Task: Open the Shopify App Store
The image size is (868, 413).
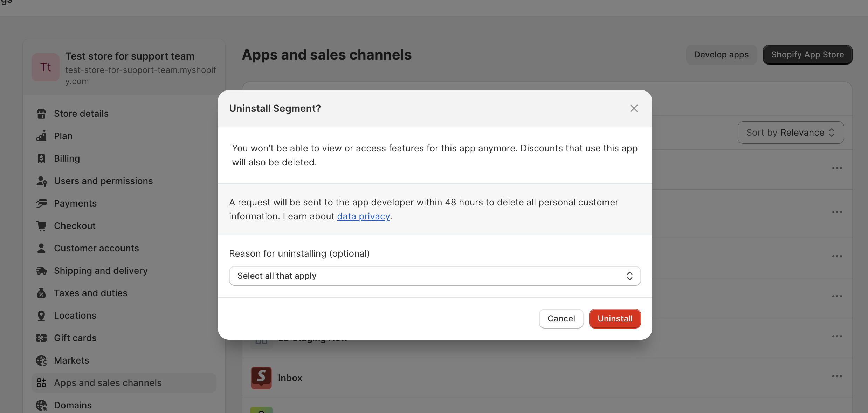Action: pyautogui.click(x=807, y=55)
